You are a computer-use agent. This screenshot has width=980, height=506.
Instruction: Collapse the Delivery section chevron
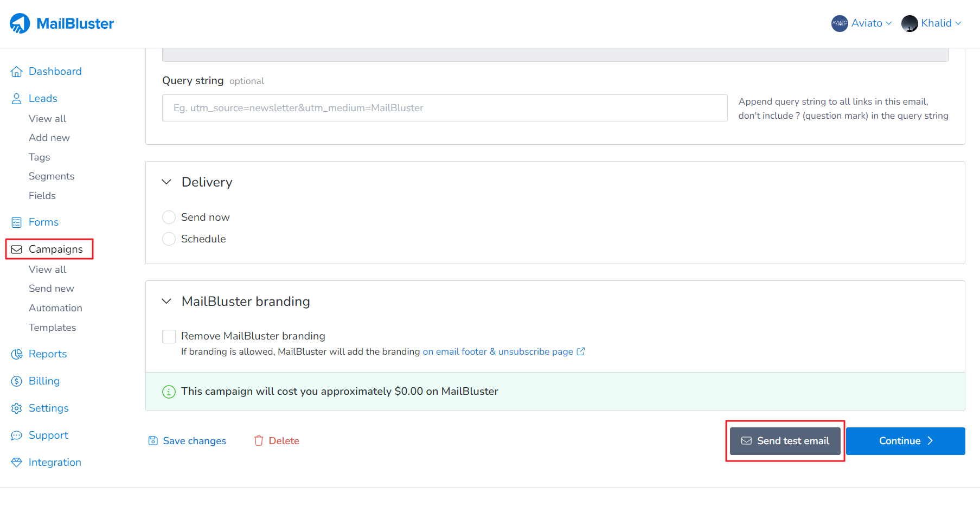[167, 182]
